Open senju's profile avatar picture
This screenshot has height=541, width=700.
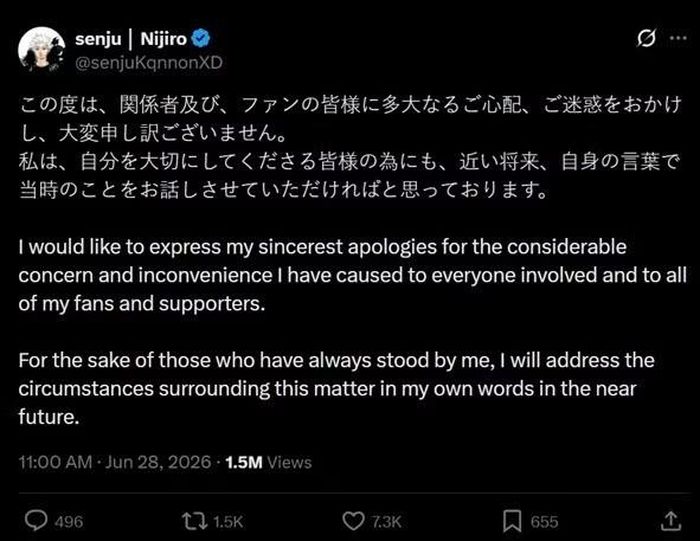tap(41, 49)
